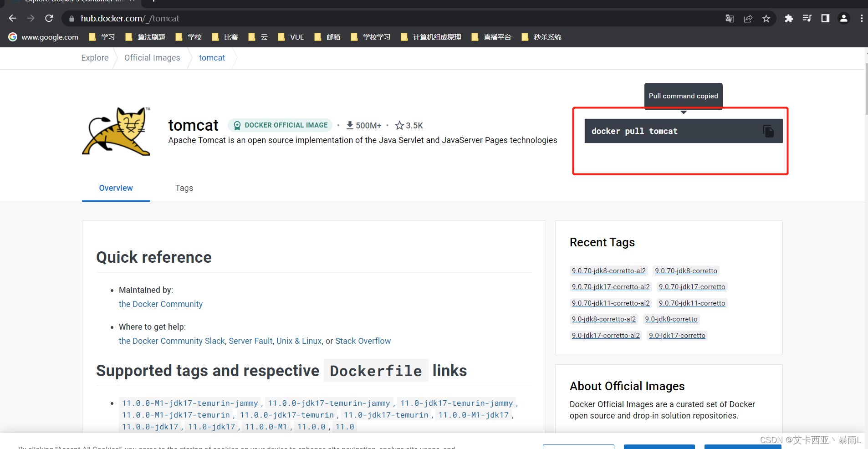The height and width of the screenshot is (449, 868).
Task: Open 11.0.0-M1 Dockerfile link
Action: coord(266,427)
